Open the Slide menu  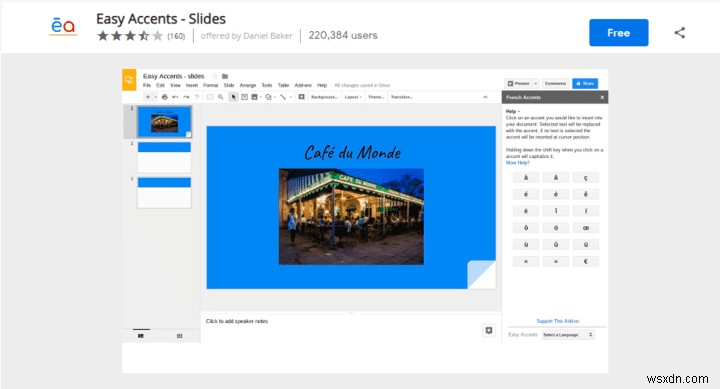(x=229, y=85)
